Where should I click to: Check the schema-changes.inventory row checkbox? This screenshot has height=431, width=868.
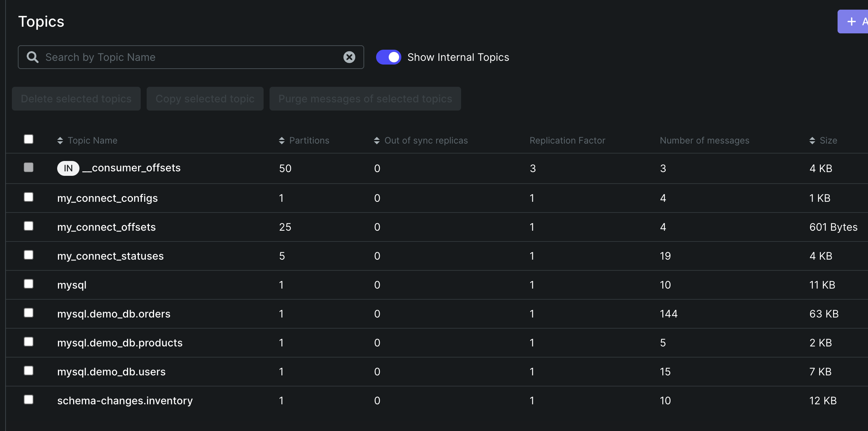(29, 399)
